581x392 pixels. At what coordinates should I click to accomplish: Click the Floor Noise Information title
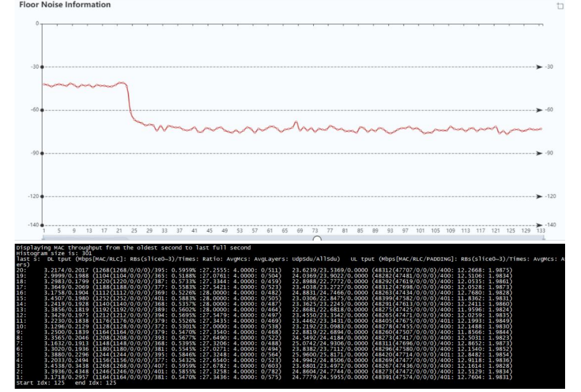click(55, 5)
